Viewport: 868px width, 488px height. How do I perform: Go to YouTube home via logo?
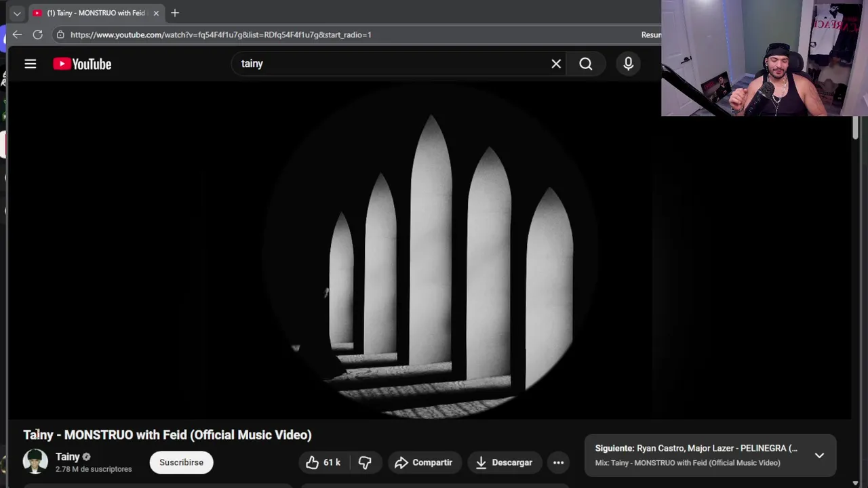click(x=82, y=64)
